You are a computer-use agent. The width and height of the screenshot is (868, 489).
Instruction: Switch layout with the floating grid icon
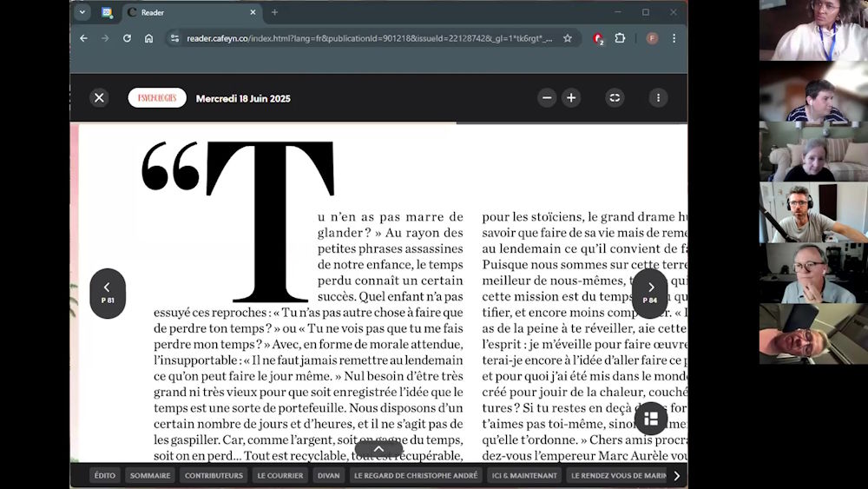point(651,419)
